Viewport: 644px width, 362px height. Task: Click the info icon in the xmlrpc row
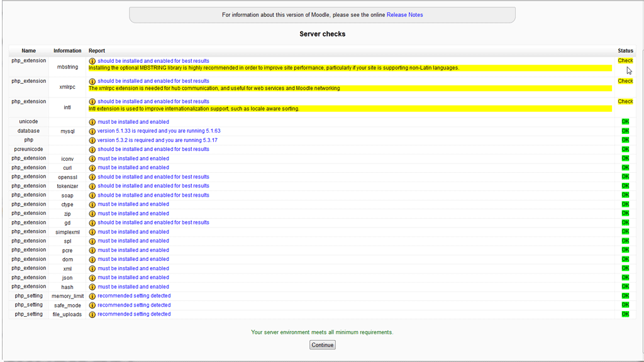92,82
